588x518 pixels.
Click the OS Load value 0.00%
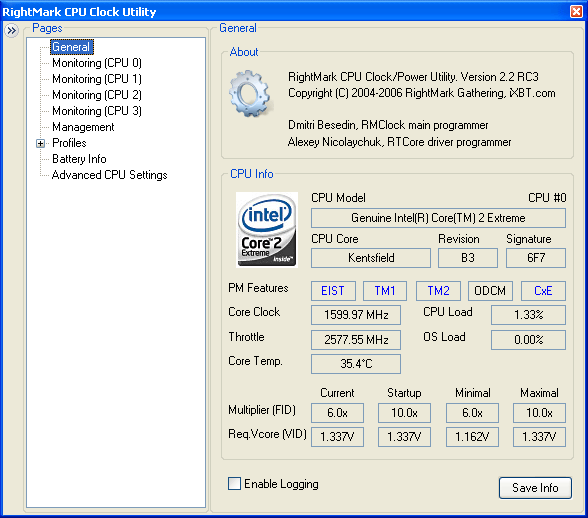coord(528,340)
